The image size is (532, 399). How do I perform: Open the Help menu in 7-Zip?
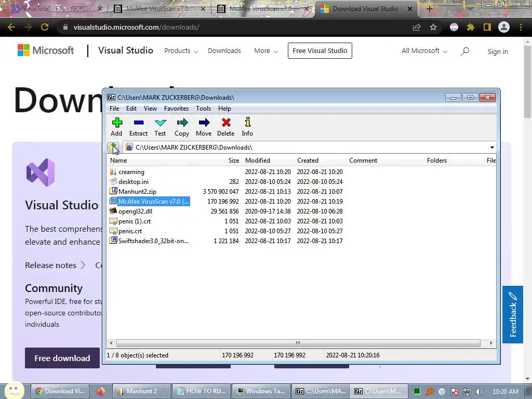[224, 109]
